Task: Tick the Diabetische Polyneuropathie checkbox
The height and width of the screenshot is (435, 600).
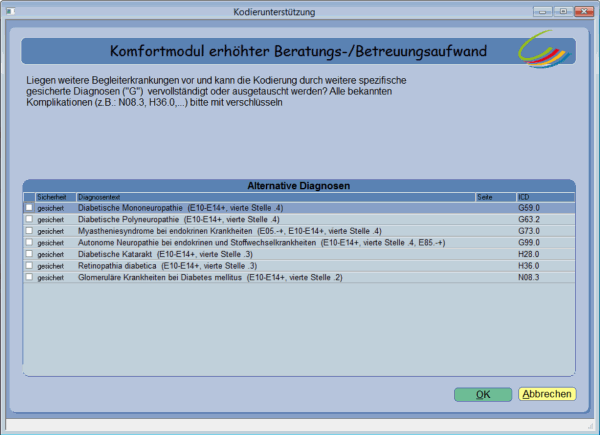Action: (x=29, y=219)
